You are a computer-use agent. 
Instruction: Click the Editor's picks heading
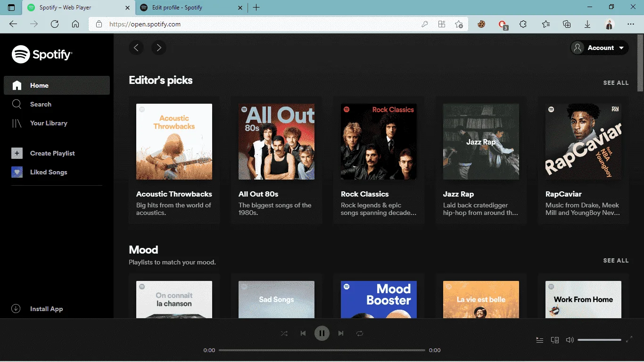161,80
